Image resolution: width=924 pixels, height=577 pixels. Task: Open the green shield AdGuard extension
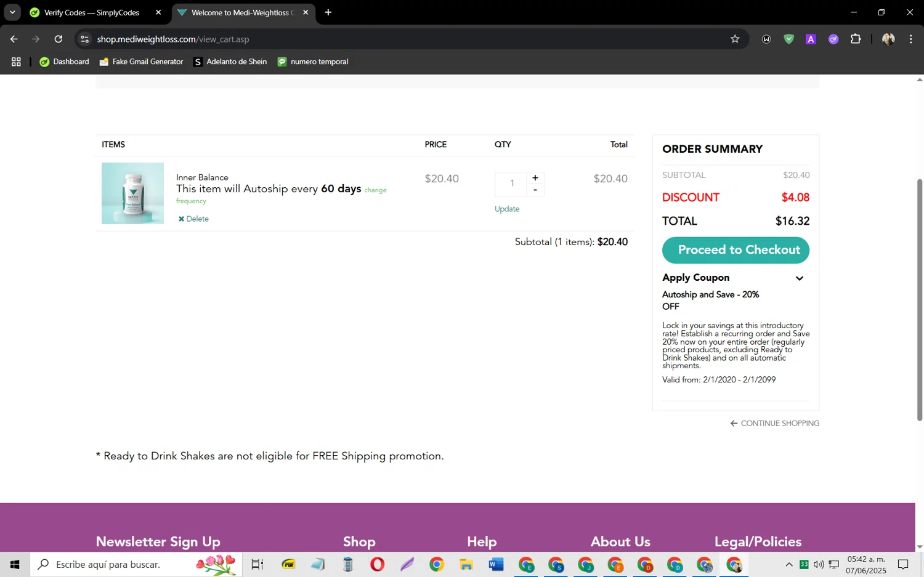tap(788, 39)
